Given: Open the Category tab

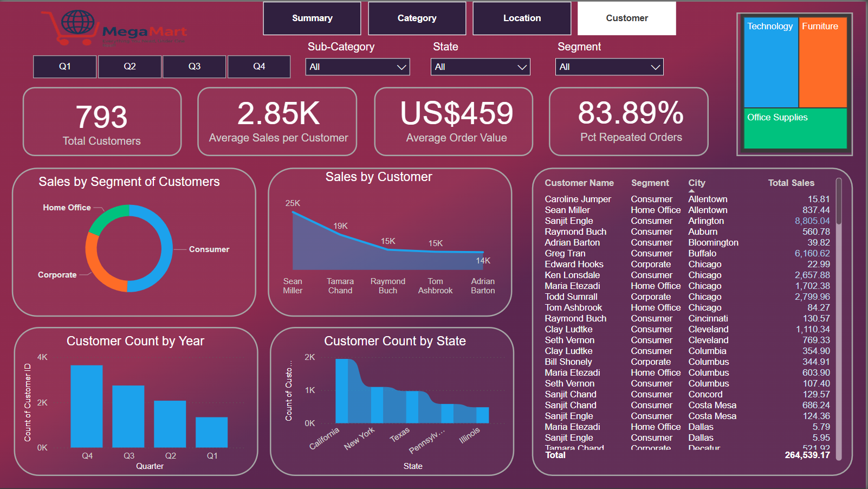Looking at the screenshot, I should 416,18.
